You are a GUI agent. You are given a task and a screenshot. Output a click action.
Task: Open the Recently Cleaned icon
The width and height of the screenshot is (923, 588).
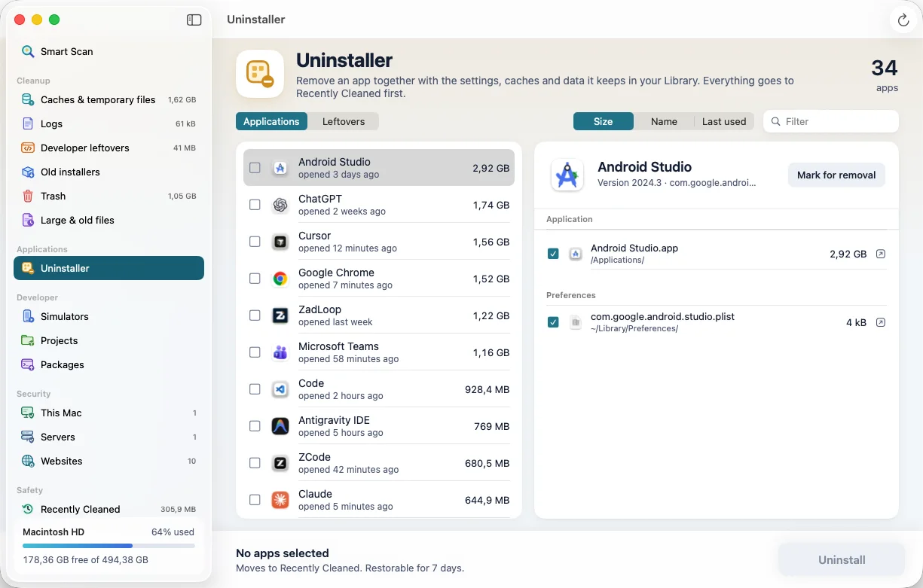point(28,509)
